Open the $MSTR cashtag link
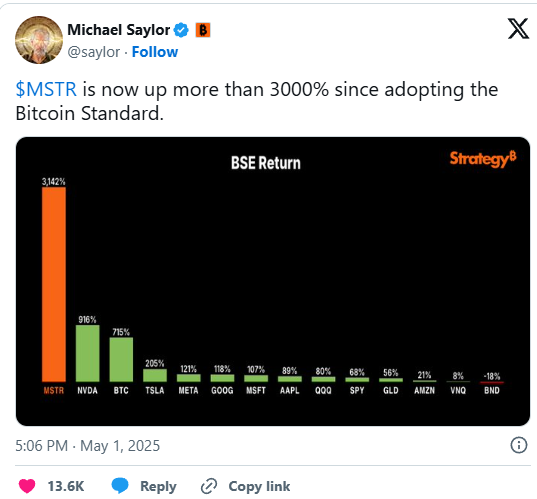This screenshot has height=499, width=537. click(46, 89)
